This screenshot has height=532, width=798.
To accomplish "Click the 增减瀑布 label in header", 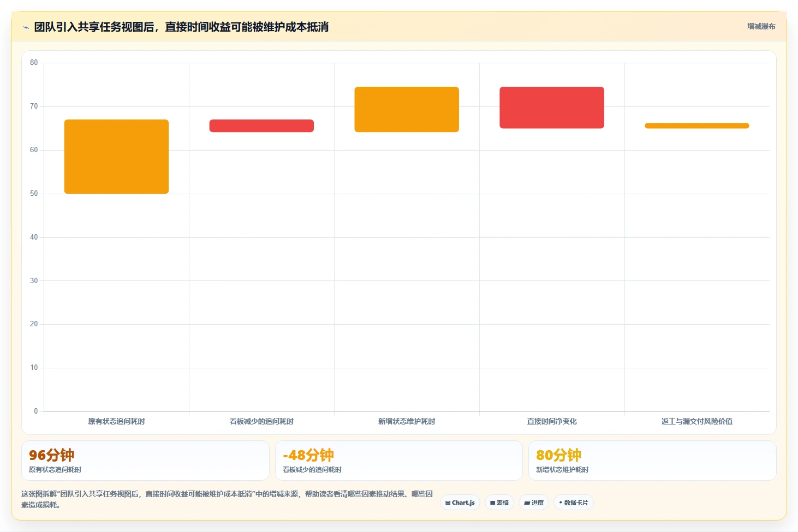I will point(761,26).
